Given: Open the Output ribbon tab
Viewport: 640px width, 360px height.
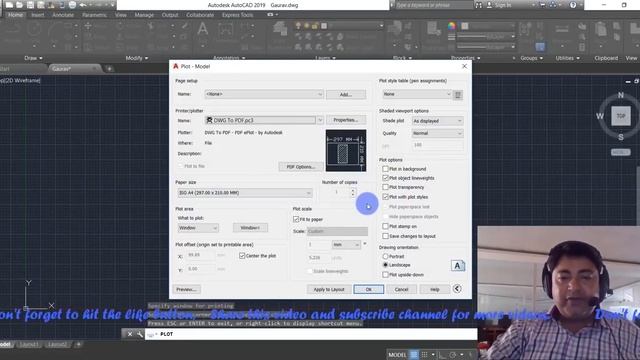Looking at the screenshot, I should [170, 15].
